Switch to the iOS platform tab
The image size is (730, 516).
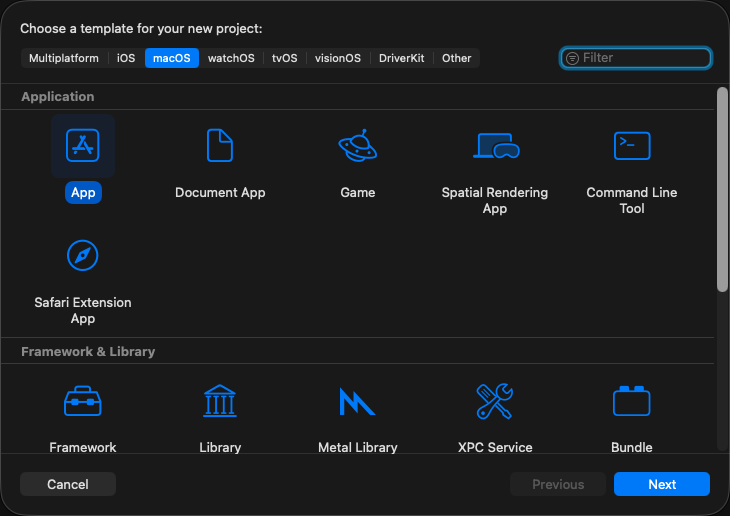(126, 58)
